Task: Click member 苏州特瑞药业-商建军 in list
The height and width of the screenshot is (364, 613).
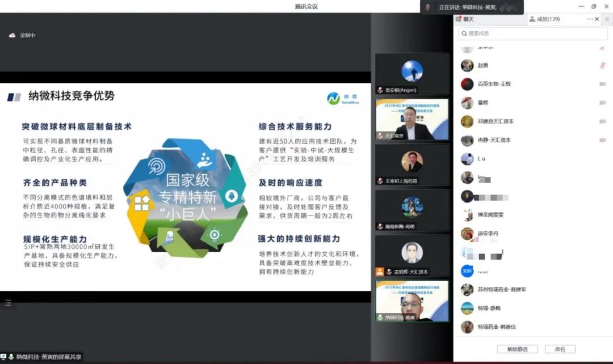Action: pyautogui.click(x=501, y=289)
